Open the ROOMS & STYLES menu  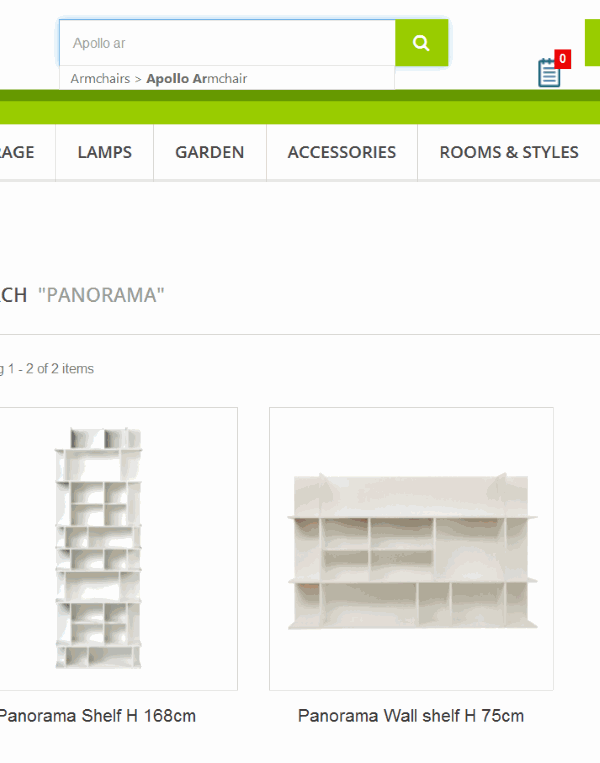click(509, 152)
